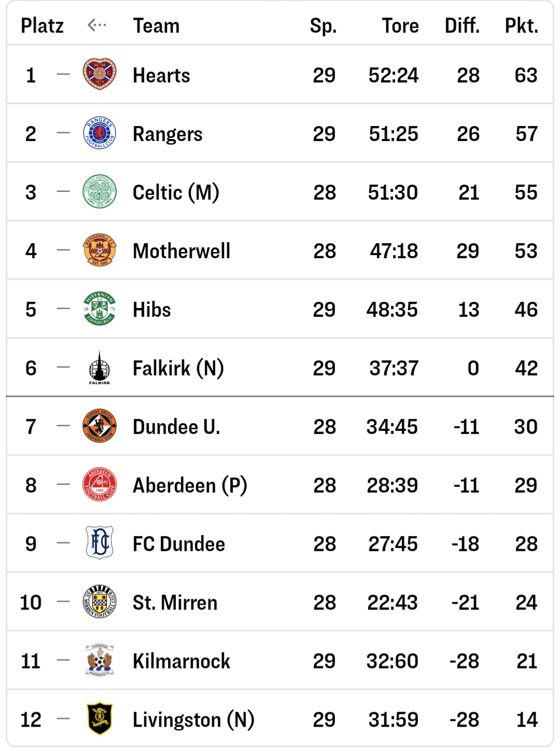
Task: Click the Kilmarnock club crest
Action: [x=100, y=661]
